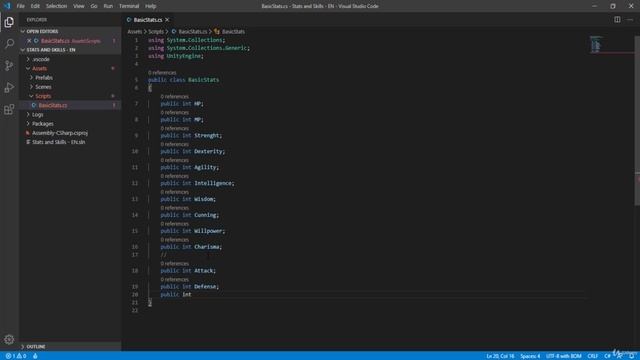Collapse the Scripts folder
This screenshot has width=640, height=360.
coord(31,96)
